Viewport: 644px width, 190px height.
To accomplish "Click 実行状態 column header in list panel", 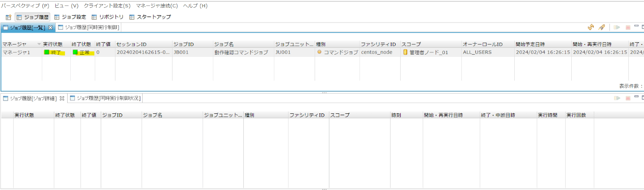I will coord(56,45).
